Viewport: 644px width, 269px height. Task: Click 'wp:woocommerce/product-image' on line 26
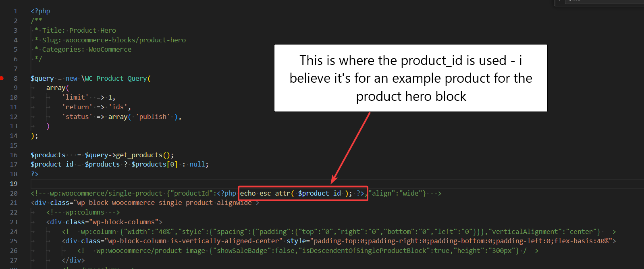[151, 251]
